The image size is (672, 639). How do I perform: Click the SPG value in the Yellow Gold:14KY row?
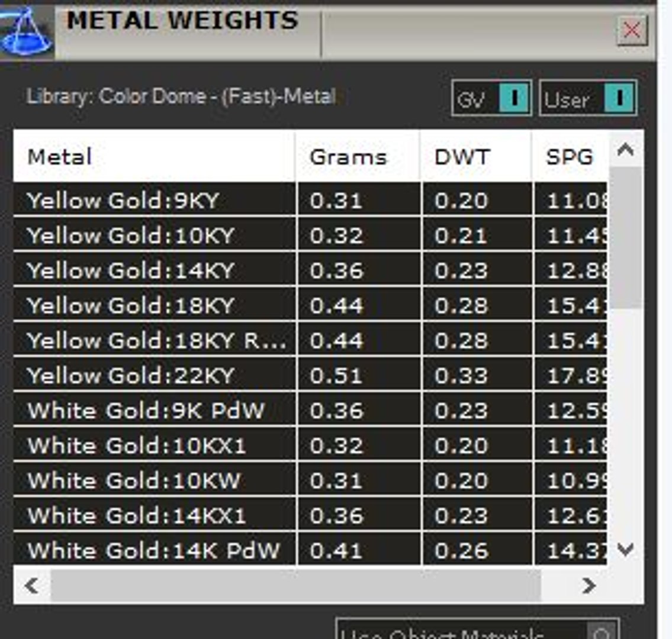pos(577,270)
